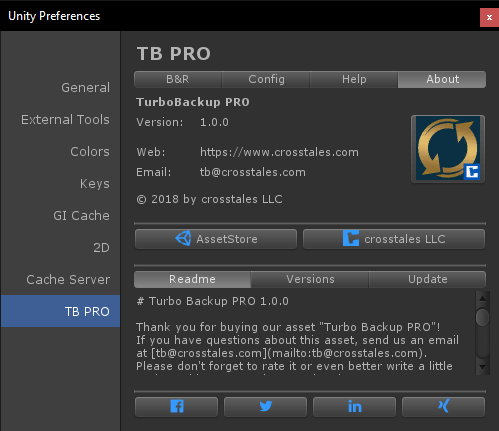This screenshot has height=431, width=499.
Task: Open the GI Cache preferences section
Action: coord(60,216)
